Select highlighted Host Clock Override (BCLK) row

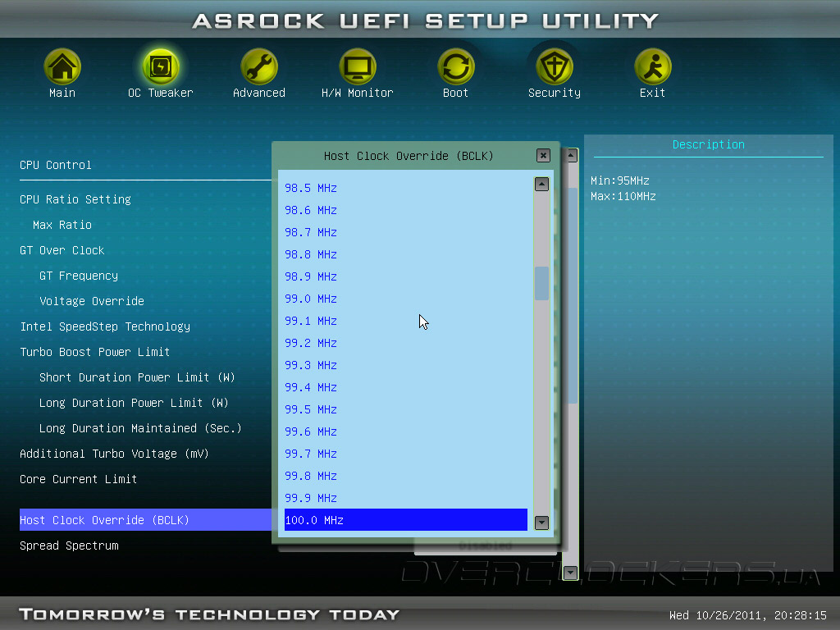(x=146, y=519)
